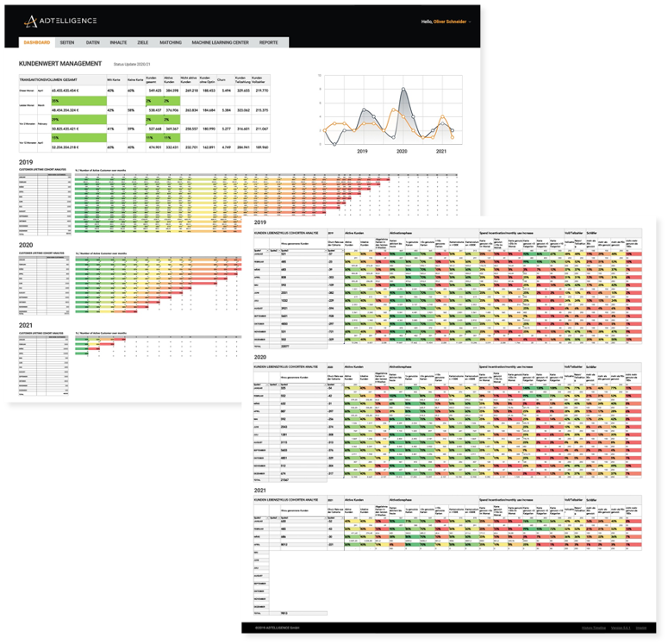Open the Oliver Schneider user dropdown
This screenshot has height=644, width=668.
coord(470,22)
